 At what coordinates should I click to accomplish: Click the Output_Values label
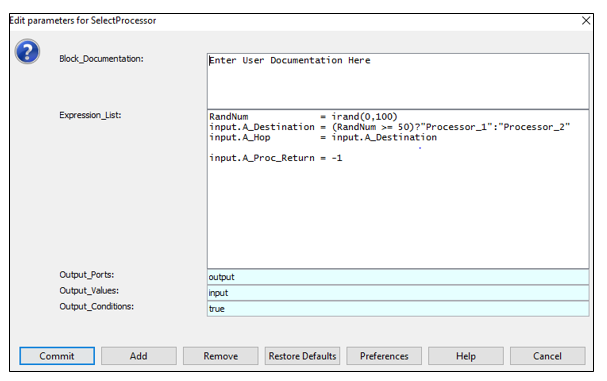click(89, 291)
